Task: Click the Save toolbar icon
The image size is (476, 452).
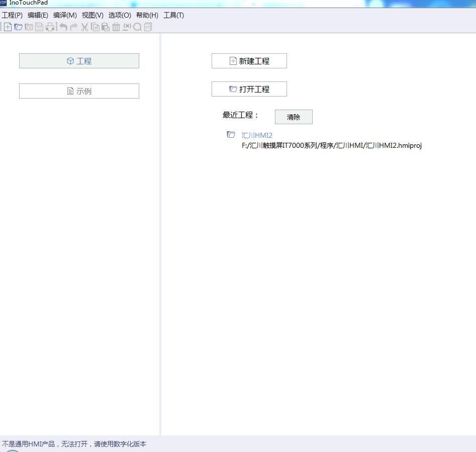Action: [39, 27]
